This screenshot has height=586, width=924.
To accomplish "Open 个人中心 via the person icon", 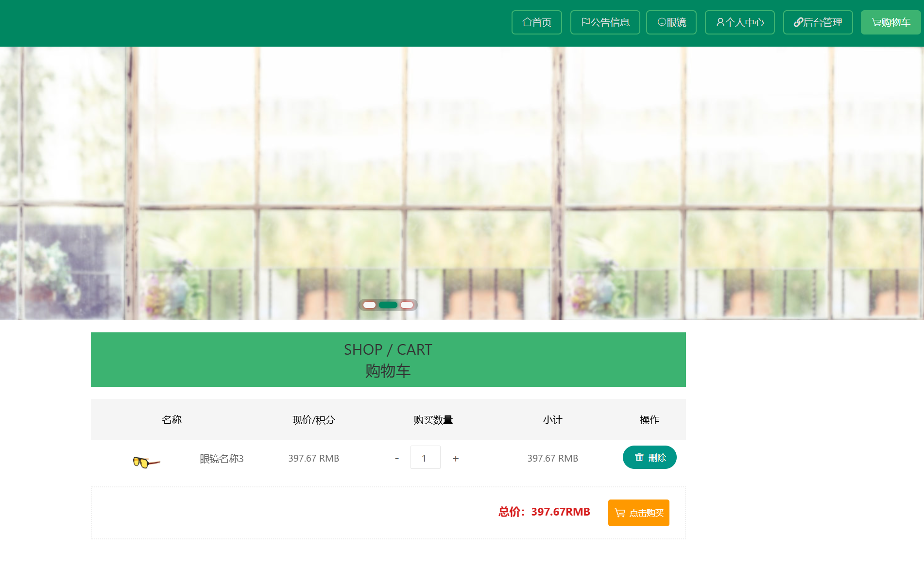I will click(720, 22).
